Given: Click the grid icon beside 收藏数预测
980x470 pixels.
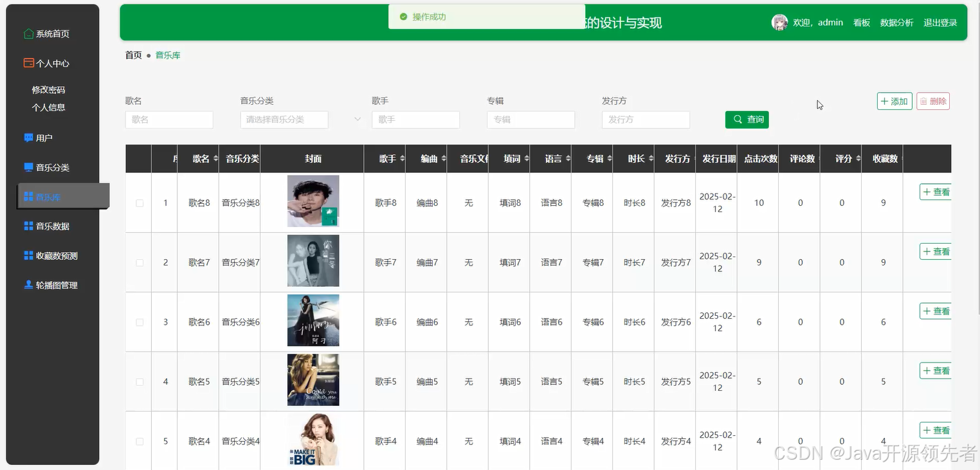Looking at the screenshot, I should coord(28,255).
